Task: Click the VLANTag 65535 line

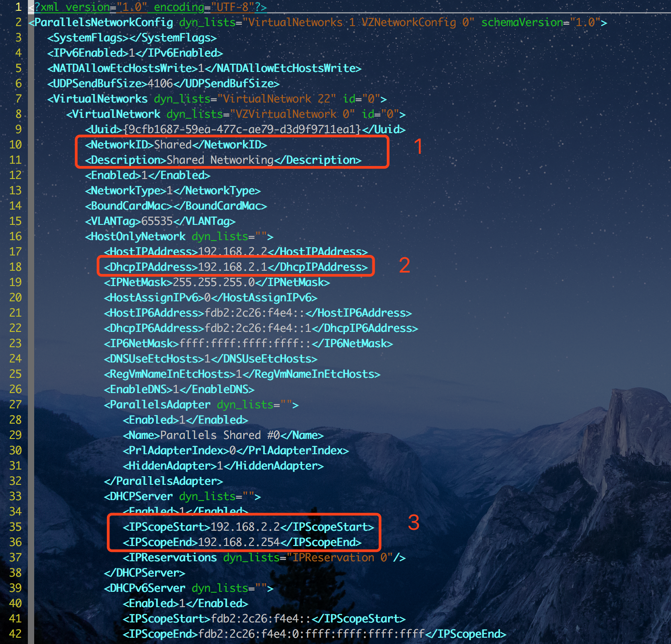Action: coord(161,221)
